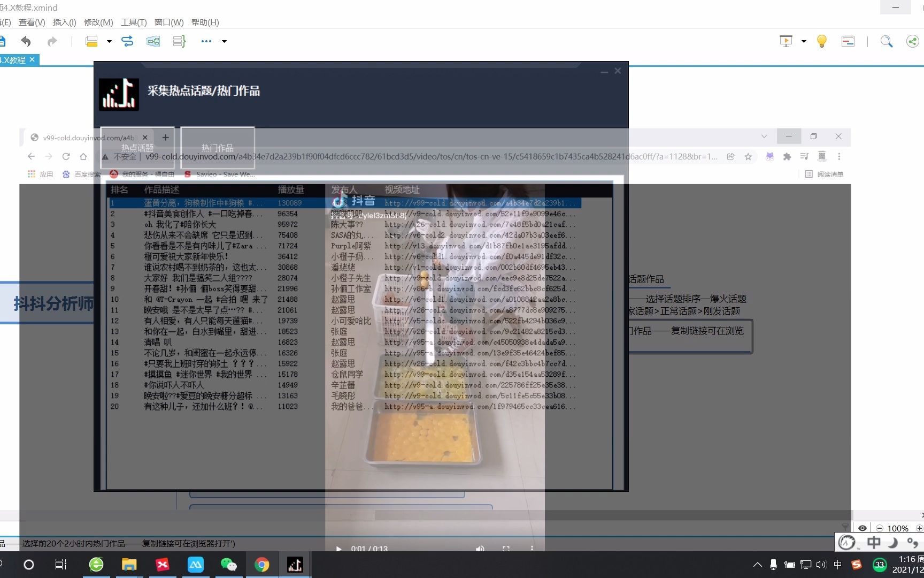Screen dimensions: 924x578
Task: Mute the video with volume icon
Action: coord(480,549)
